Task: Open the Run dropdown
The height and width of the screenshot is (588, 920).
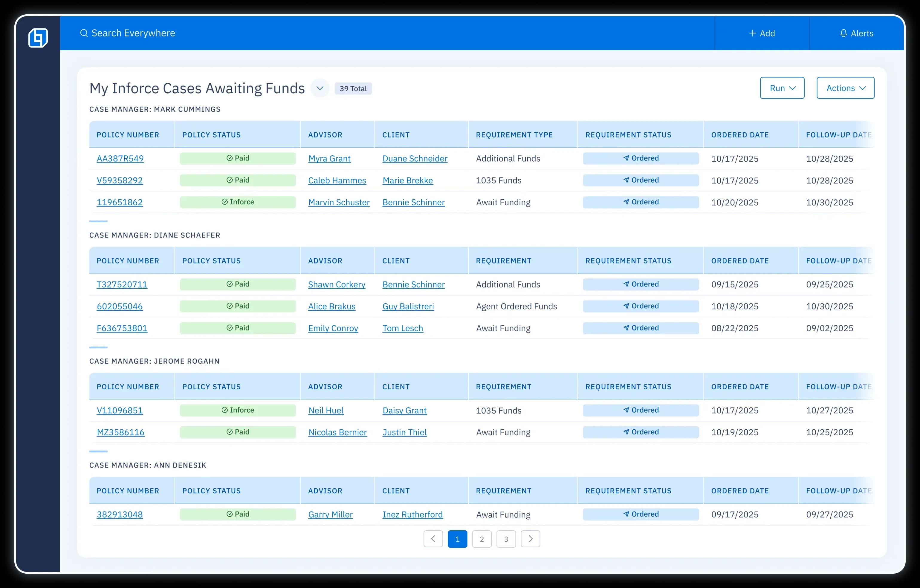Action: click(782, 88)
